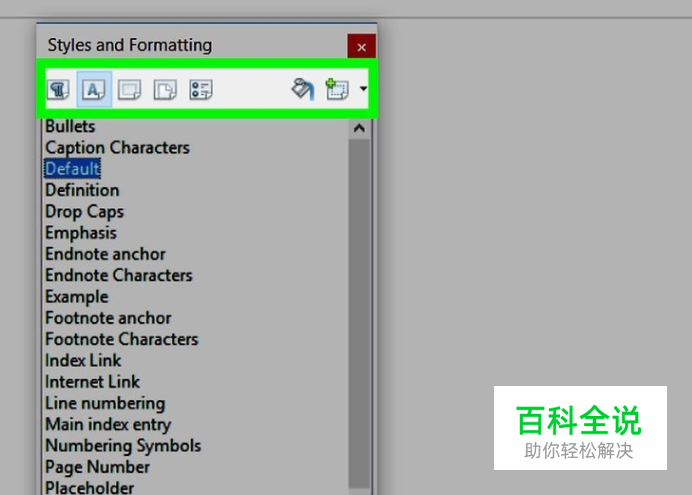Select the Character Styles icon

[x=94, y=89]
